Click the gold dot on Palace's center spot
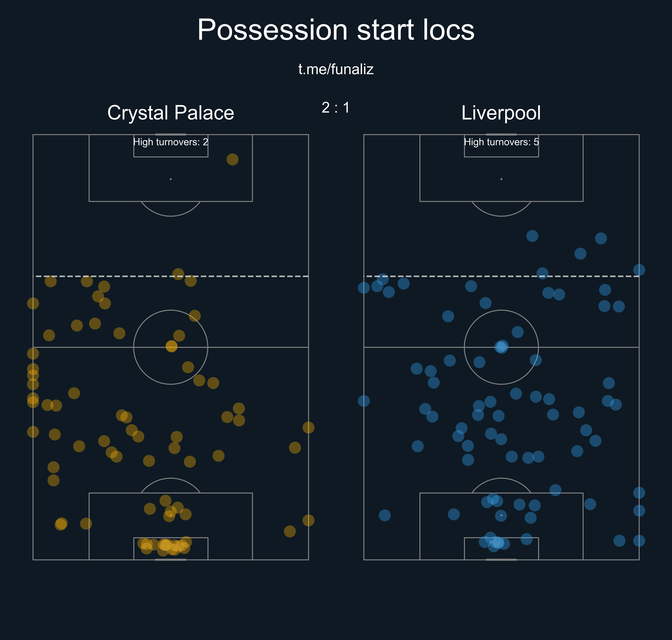This screenshot has height=640, width=672. tap(171, 346)
